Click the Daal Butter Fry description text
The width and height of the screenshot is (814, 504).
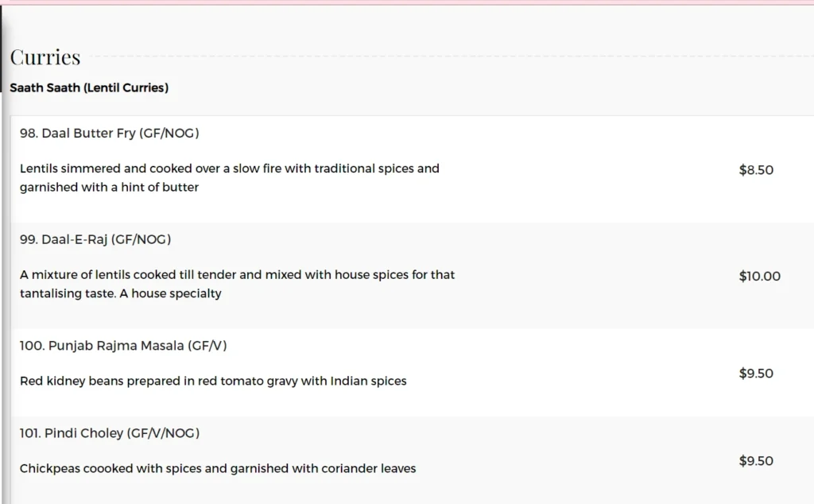click(230, 177)
